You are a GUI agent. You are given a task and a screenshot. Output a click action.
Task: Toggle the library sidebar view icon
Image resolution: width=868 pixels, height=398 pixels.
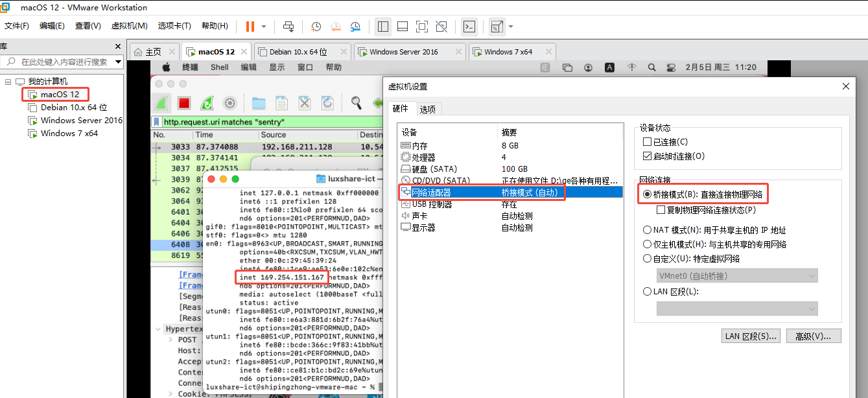tap(383, 27)
